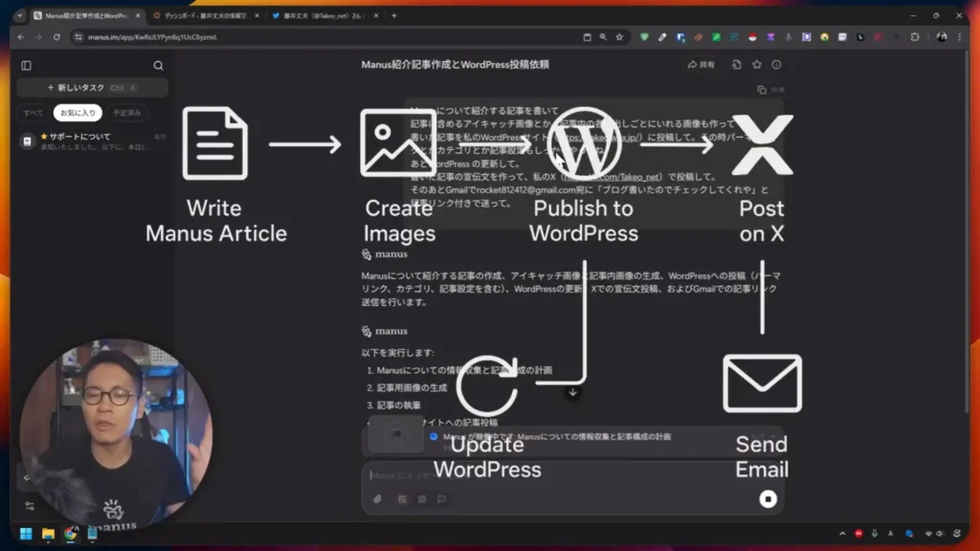
Task: Open the Chrome three-dot menu
Action: click(x=960, y=37)
